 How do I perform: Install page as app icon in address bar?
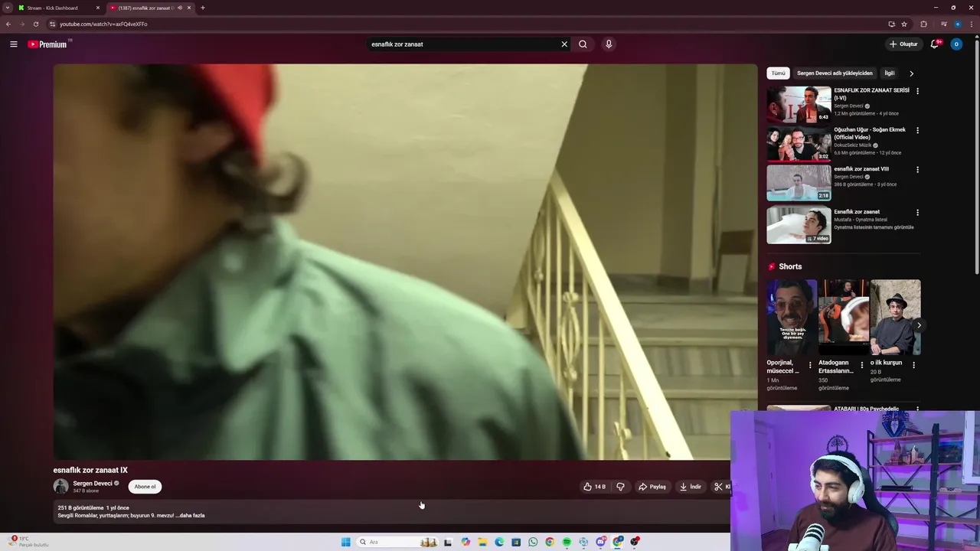point(891,24)
